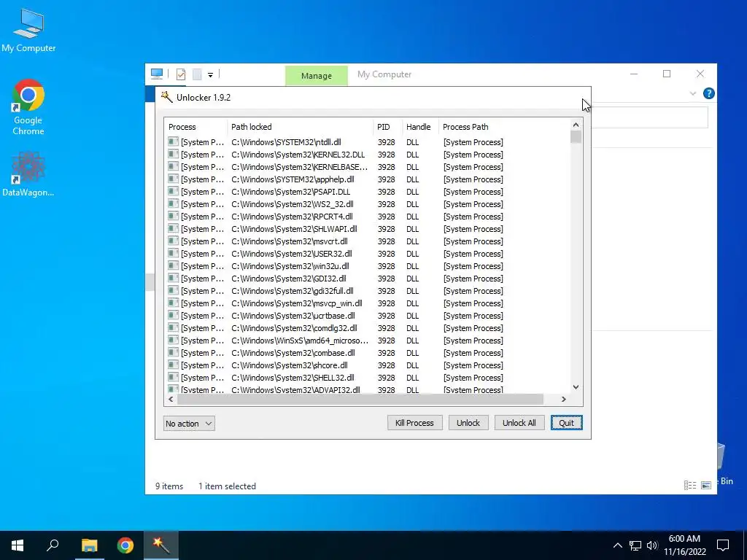Click the vertical scrollbar thumb

[x=576, y=136]
